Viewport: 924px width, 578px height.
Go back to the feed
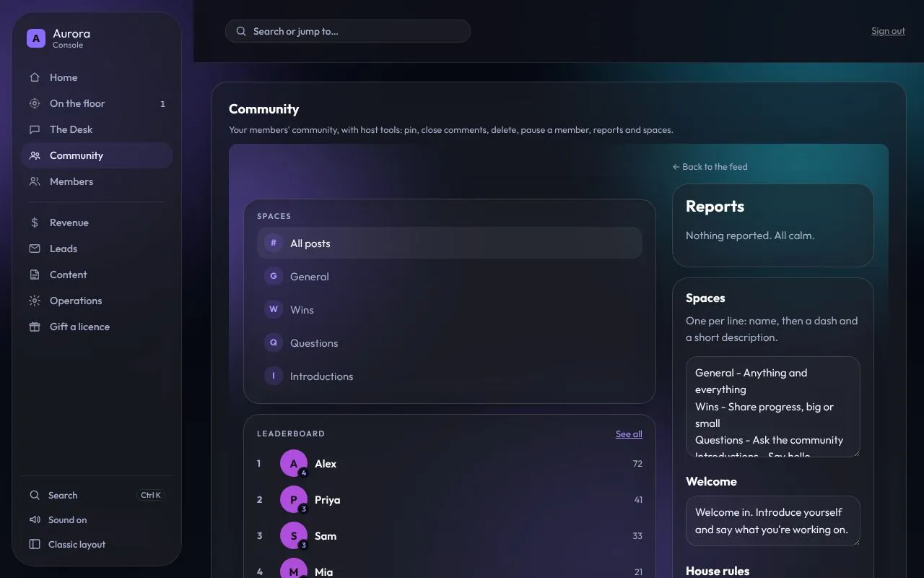(x=710, y=167)
